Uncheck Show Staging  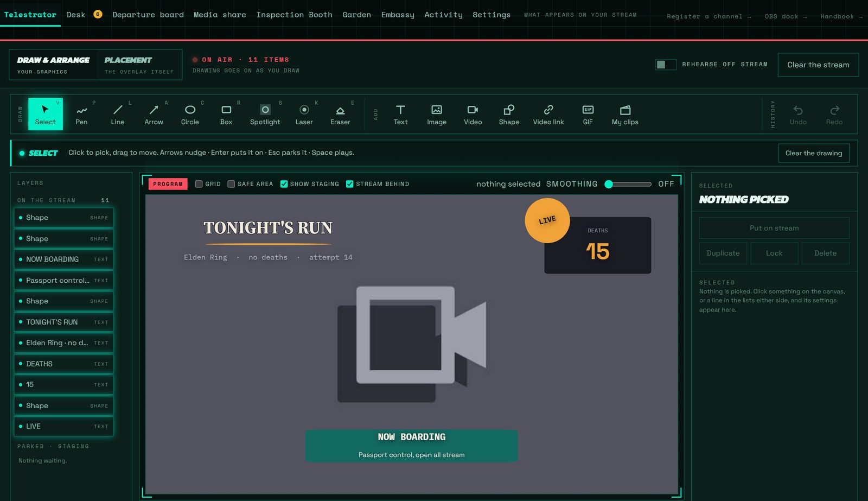click(284, 184)
